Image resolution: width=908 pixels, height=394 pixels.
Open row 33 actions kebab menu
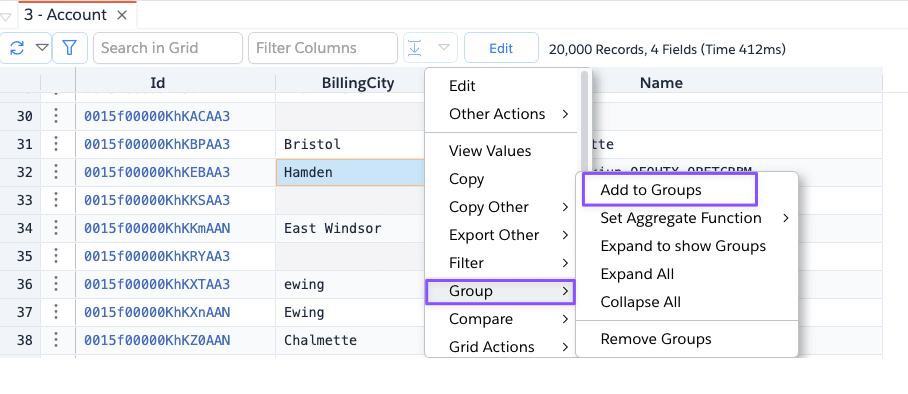tap(56, 200)
